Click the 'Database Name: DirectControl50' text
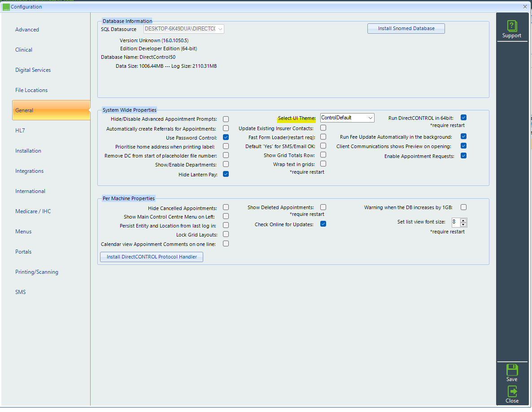The image size is (532, 412). point(138,57)
